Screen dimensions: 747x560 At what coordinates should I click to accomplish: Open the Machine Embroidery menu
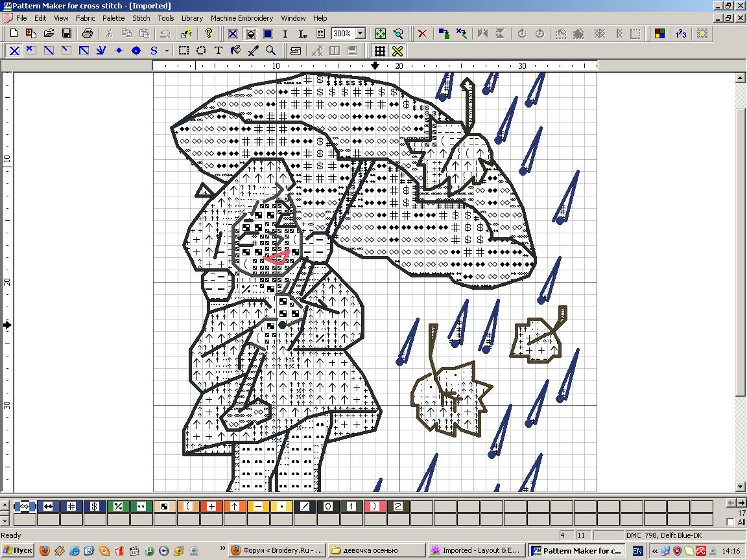[241, 18]
